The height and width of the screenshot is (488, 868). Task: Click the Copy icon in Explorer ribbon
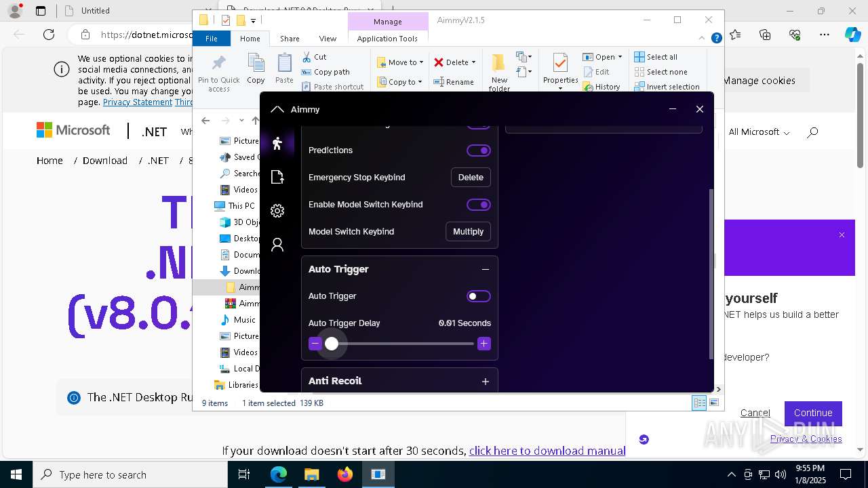pos(256,68)
